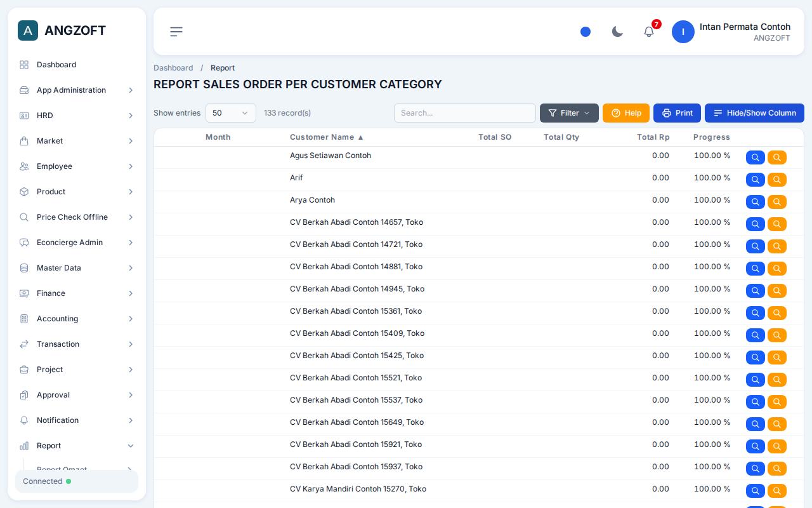The height and width of the screenshot is (508, 812).
Task: Toggle dark mode moon icon
Action: click(617, 32)
